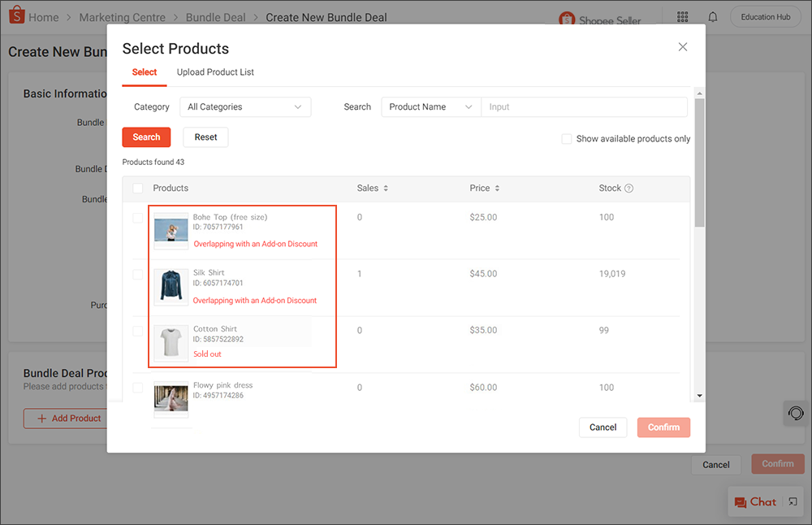Check the select-all Products checkbox
The image size is (812, 525).
coord(137,188)
